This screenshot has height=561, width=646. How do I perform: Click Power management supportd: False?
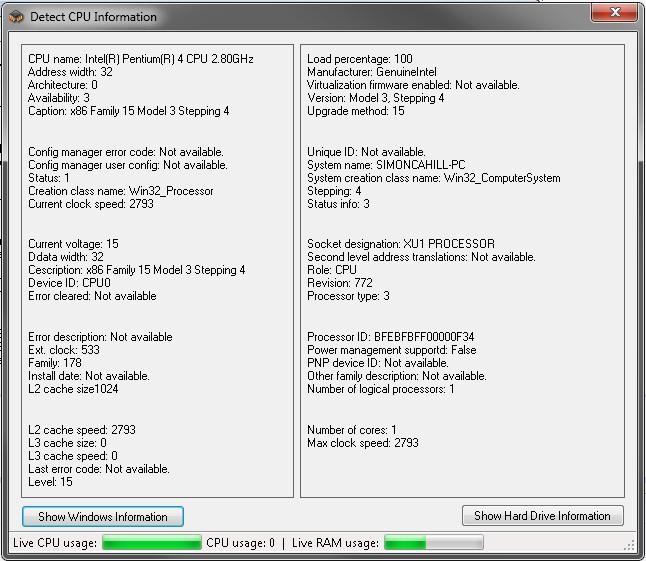(392, 350)
